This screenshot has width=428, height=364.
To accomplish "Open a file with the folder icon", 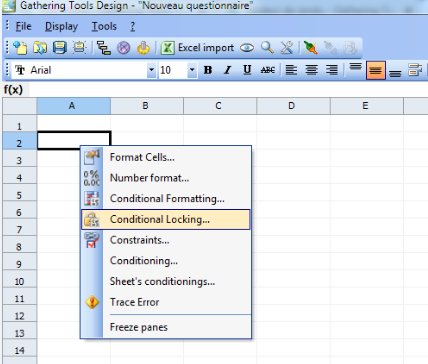I will pos(40,48).
